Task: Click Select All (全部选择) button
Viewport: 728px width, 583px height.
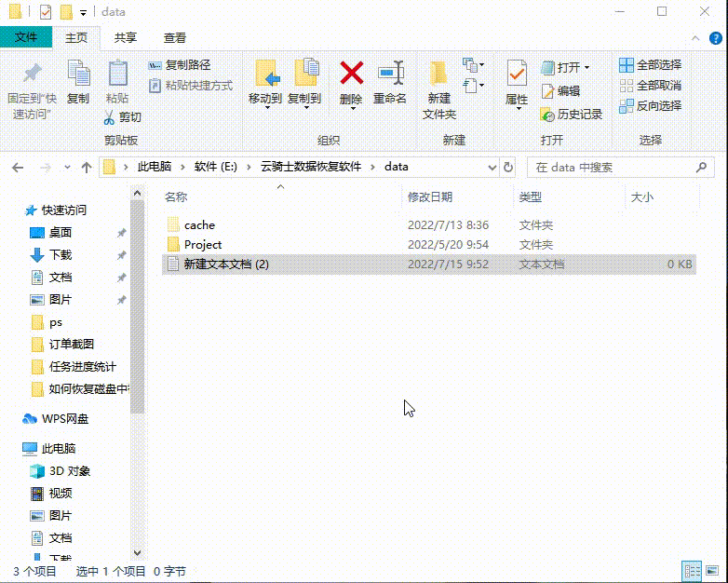Action: tap(650, 65)
